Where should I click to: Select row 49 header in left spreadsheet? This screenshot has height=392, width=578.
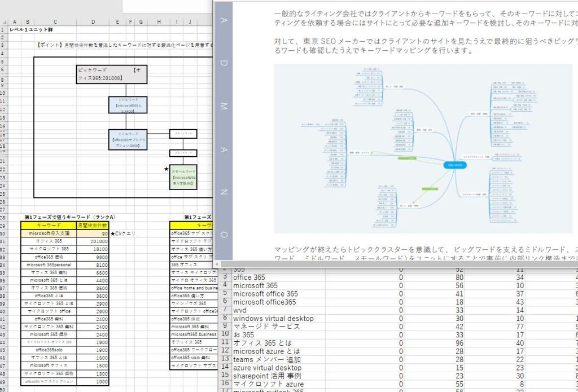pyautogui.click(x=4, y=382)
